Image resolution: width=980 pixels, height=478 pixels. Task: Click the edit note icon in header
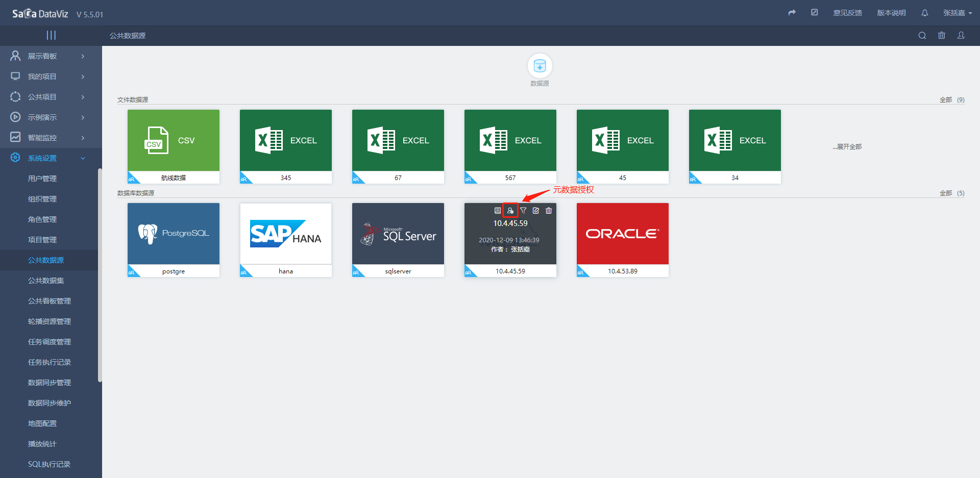[x=815, y=12]
